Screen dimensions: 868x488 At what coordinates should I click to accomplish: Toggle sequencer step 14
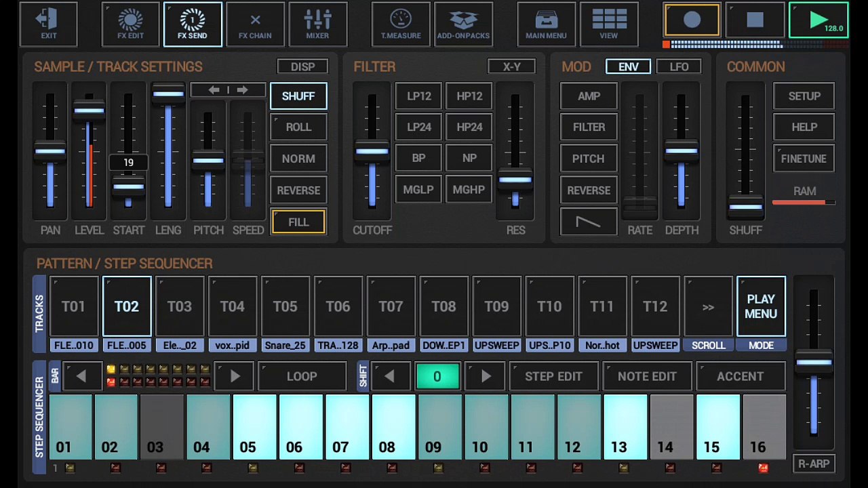tap(671, 428)
